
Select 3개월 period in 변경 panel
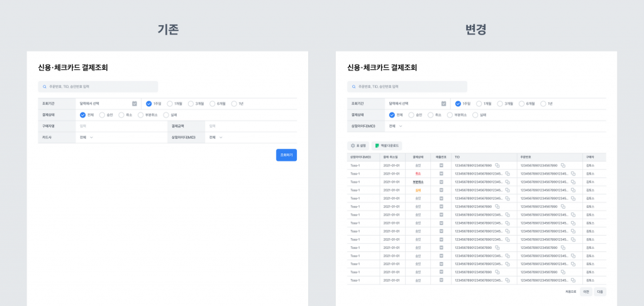[x=500, y=104]
